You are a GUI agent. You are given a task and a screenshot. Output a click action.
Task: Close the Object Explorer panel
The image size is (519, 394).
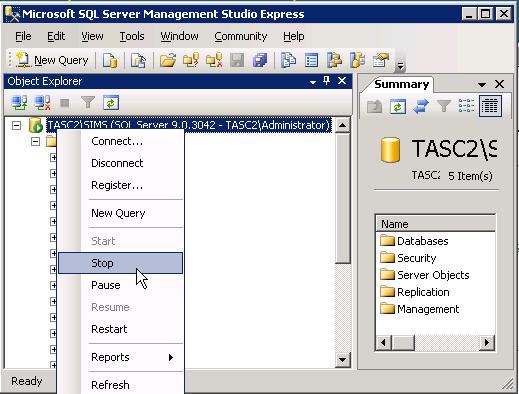pyautogui.click(x=342, y=81)
